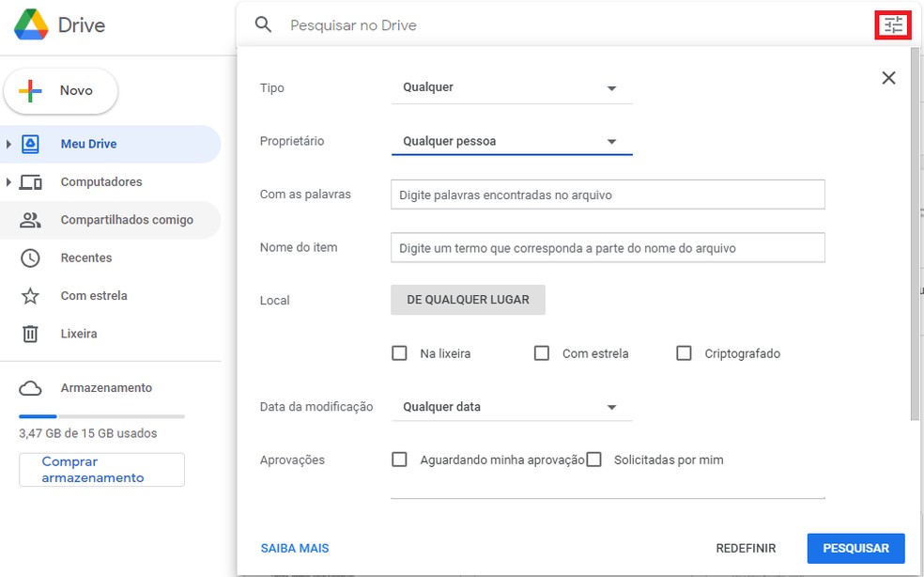
Task: Open Compartilhados comigo in sidebar
Action: 111,220
